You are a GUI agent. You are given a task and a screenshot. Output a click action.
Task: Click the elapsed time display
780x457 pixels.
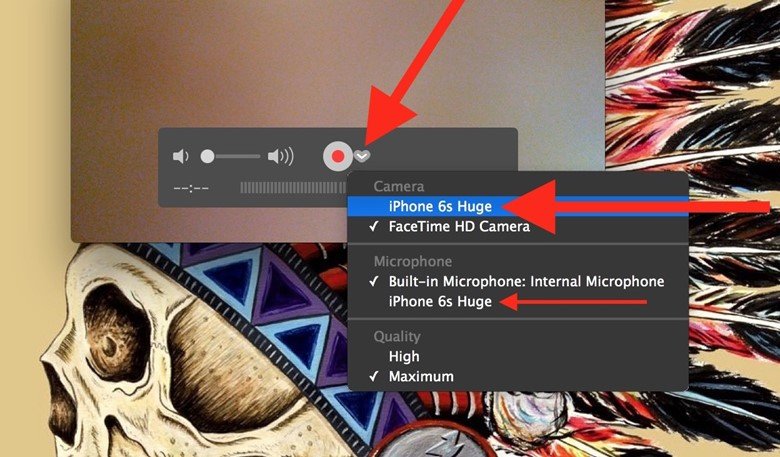(x=191, y=188)
